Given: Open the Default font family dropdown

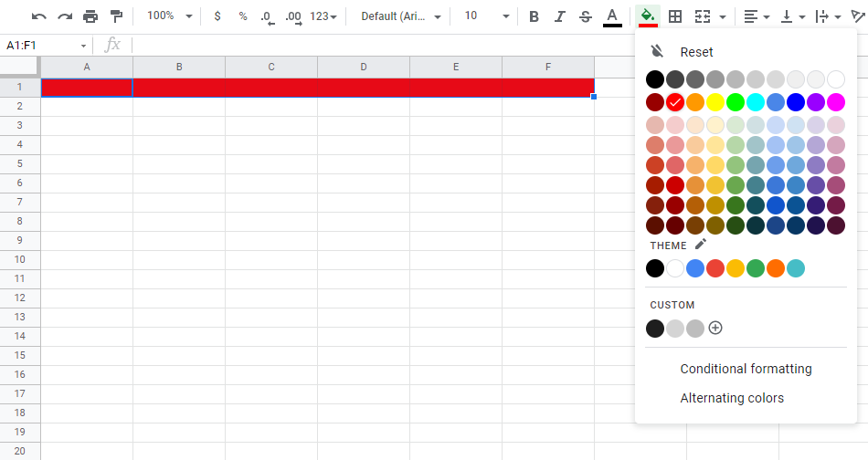Looking at the screenshot, I should pyautogui.click(x=401, y=16).
